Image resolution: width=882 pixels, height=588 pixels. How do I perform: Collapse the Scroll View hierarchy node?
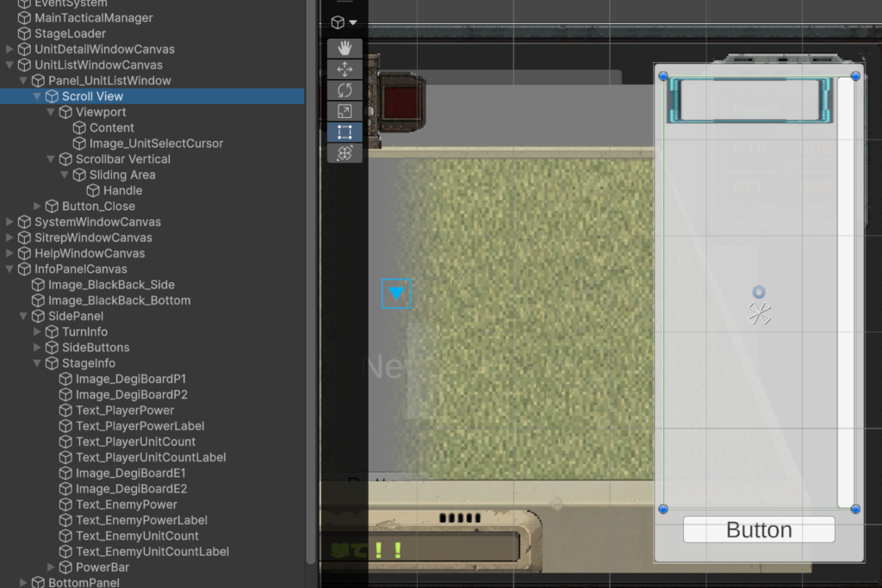click(x=38, y=96)
